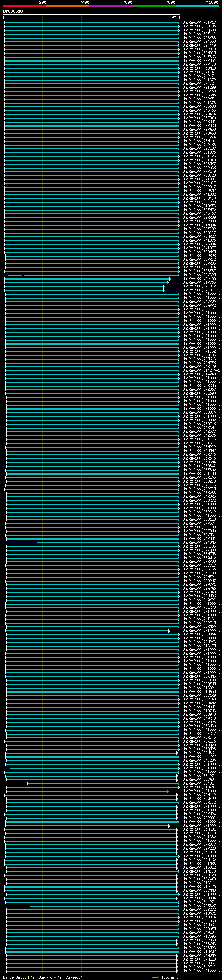The width and height of the screenshot is (222, 980).
Task: Open hit UniRef100_Q8H1A5
Action: 199,26
